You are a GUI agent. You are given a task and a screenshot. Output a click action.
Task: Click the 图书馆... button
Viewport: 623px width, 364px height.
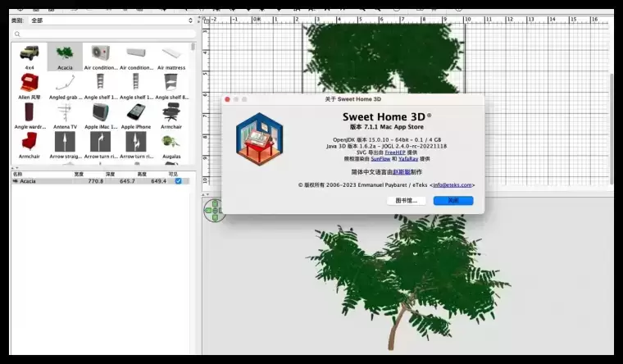click(x=407, y=201)
